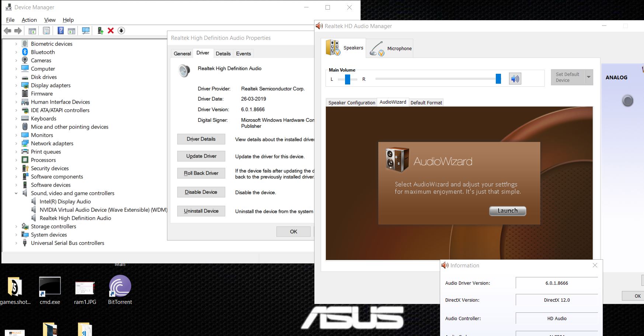Click the Security devices key icon
The width and height of the screenshot is (644, 336).
coord(25,168)
